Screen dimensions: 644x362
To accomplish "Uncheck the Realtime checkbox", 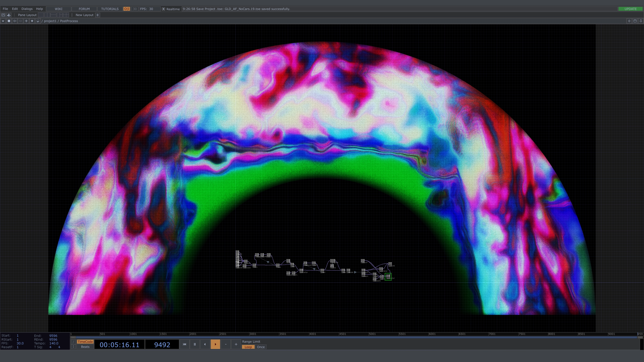I will (x=164, y=9).
